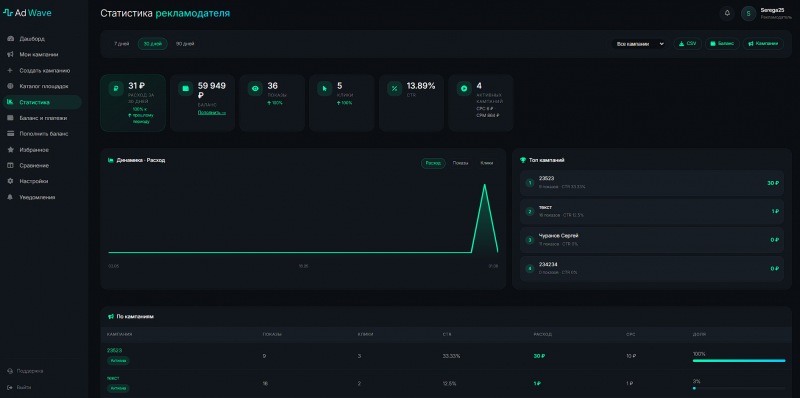The width and height of the screenshot is (800, 398).
Task: Click the plus icon for Создать кампанию
Action: pyautogui.click(x=10, y=70)
